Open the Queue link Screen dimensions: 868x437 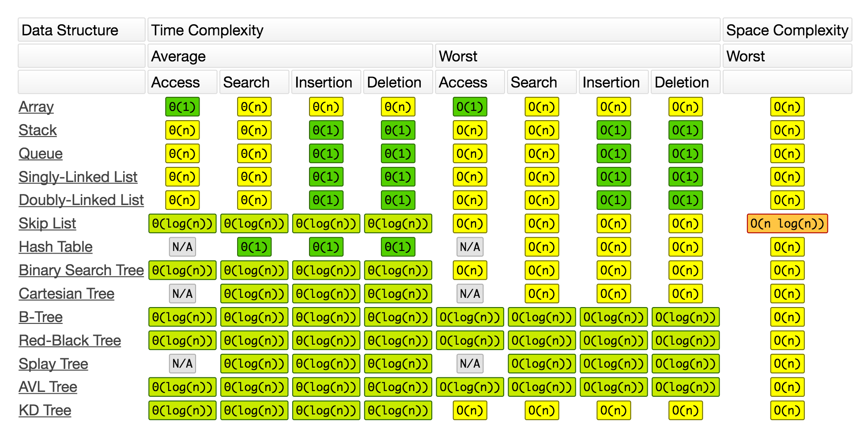point(41,154)
